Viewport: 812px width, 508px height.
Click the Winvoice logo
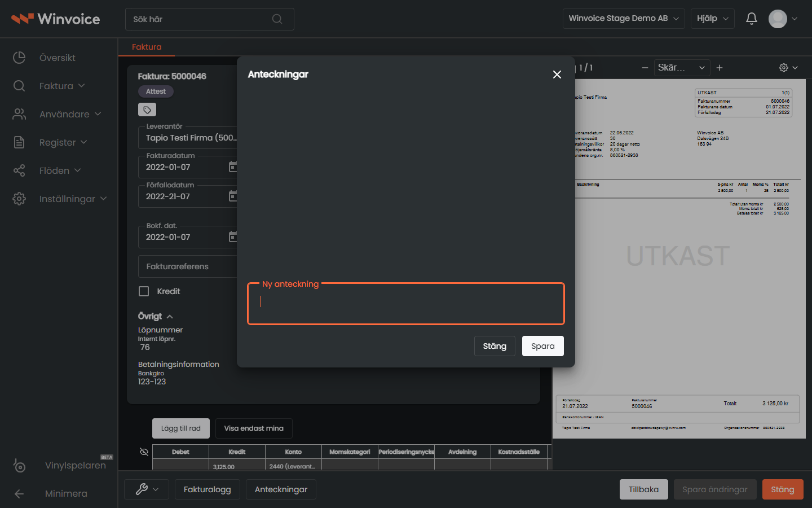[55, 19]
